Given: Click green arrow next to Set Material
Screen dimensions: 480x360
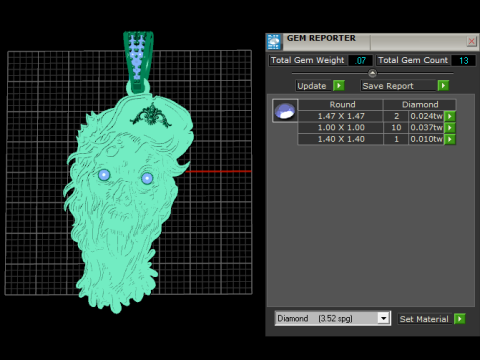Looking at the screenshot, I should click(459, 319).
